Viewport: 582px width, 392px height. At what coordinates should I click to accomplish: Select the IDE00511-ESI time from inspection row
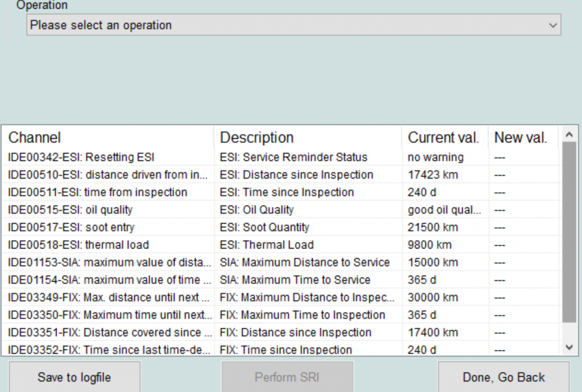(x=109, y=192)
